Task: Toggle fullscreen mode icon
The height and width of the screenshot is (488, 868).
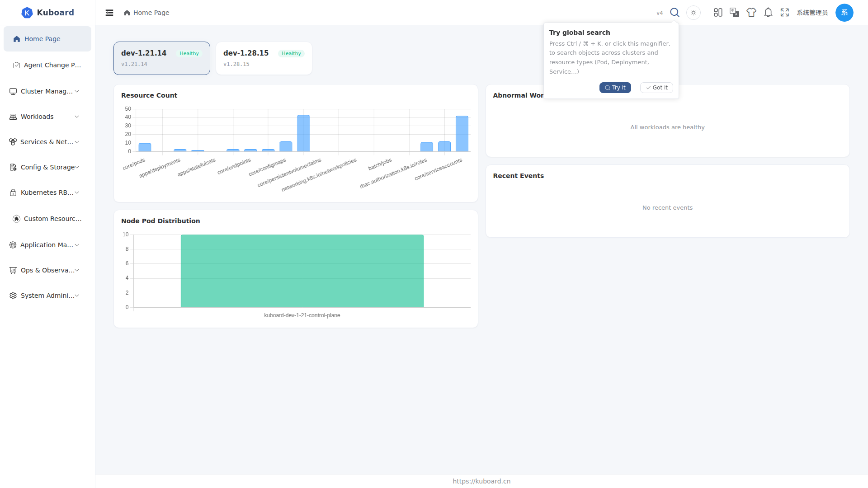Action: [x=785, y=13]
